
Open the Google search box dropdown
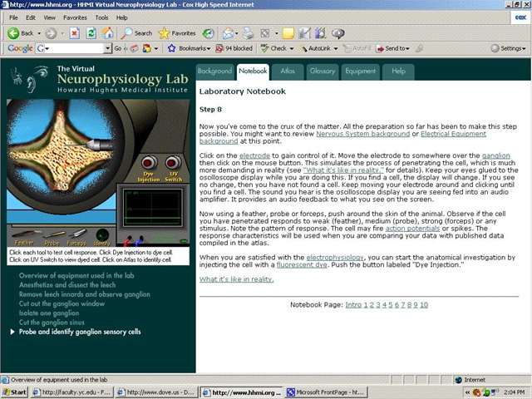(107, 48)
